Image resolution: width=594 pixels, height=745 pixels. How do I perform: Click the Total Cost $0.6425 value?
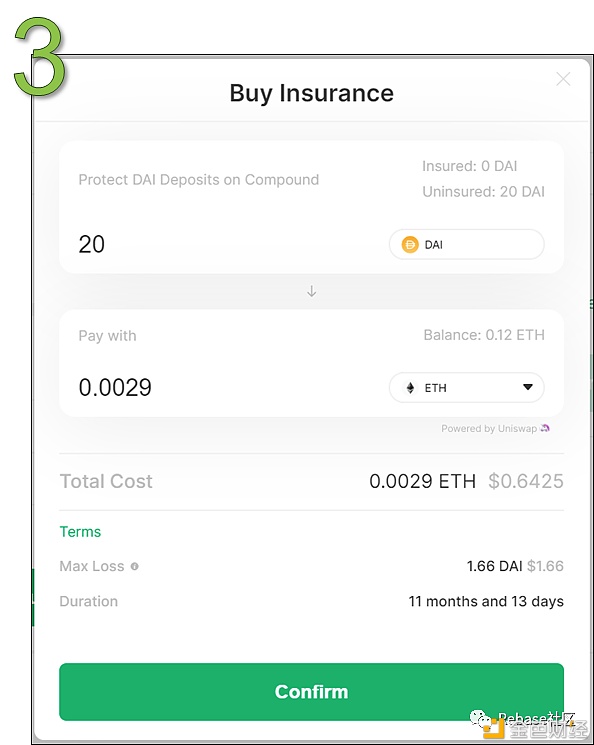526,481
